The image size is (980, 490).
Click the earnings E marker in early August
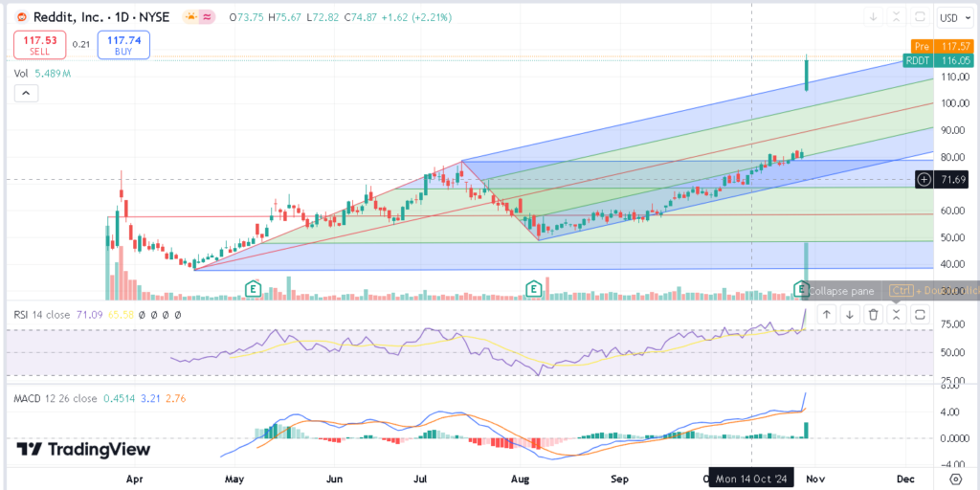point(533,289)
